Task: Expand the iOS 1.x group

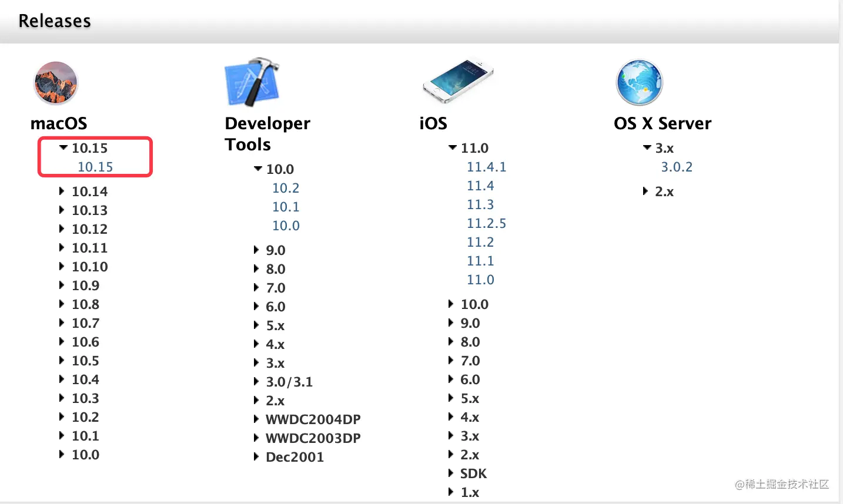Action: 451,492
